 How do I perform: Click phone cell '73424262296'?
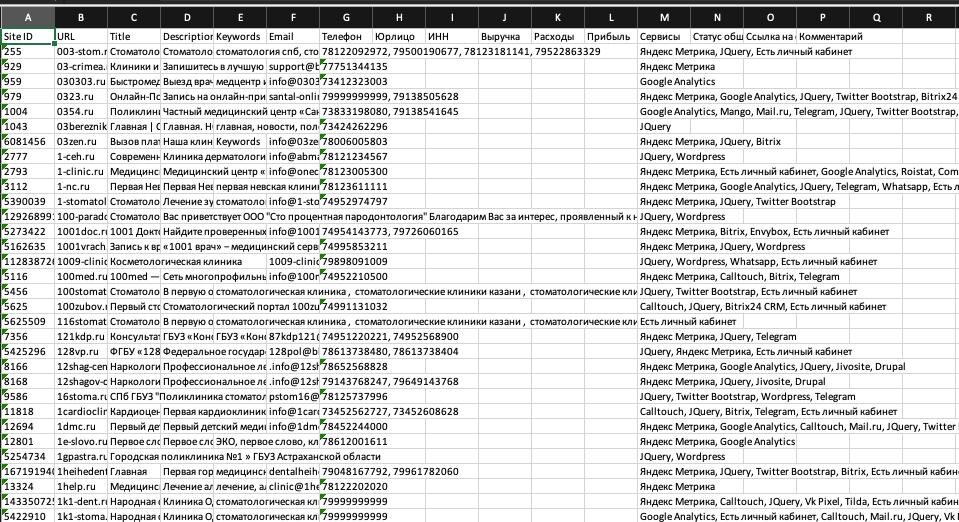346,127
